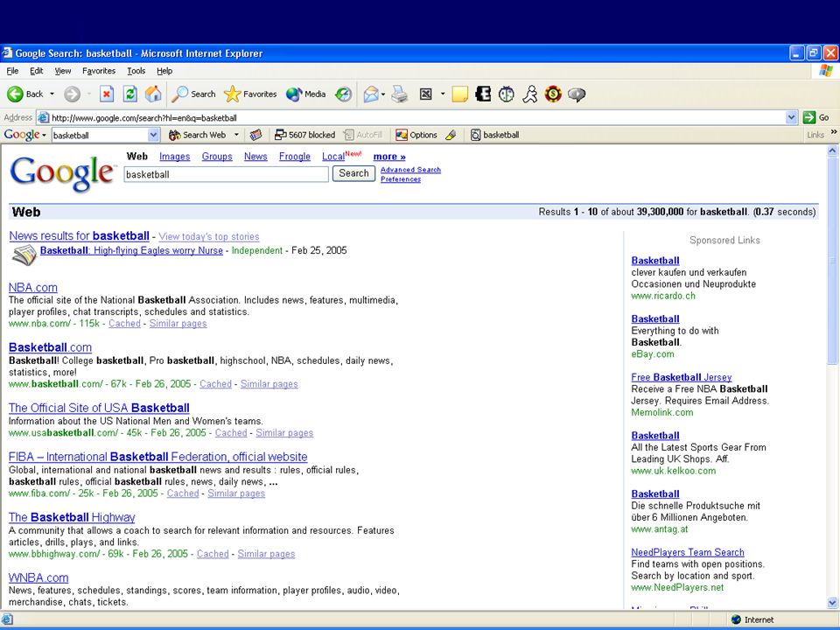
Task: Click the grey speech bubble messenger icon
Action: click(x=577, y=94)
